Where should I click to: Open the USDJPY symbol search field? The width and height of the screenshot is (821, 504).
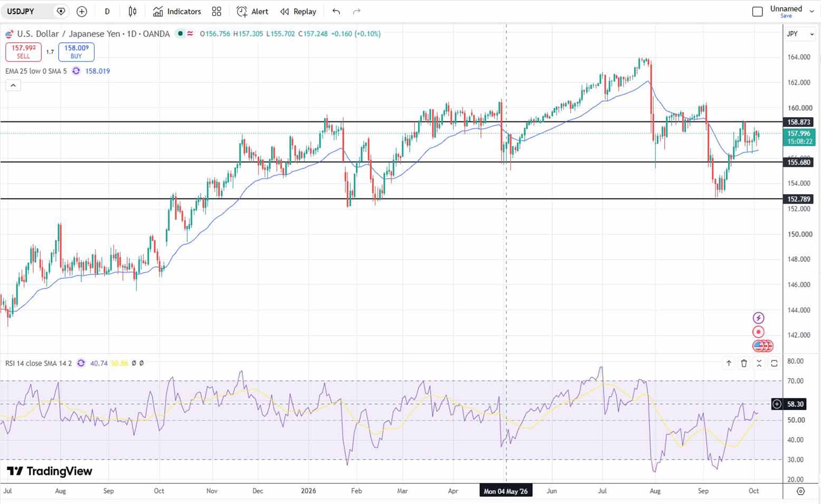pyautogui.click(x=29, y=11)
